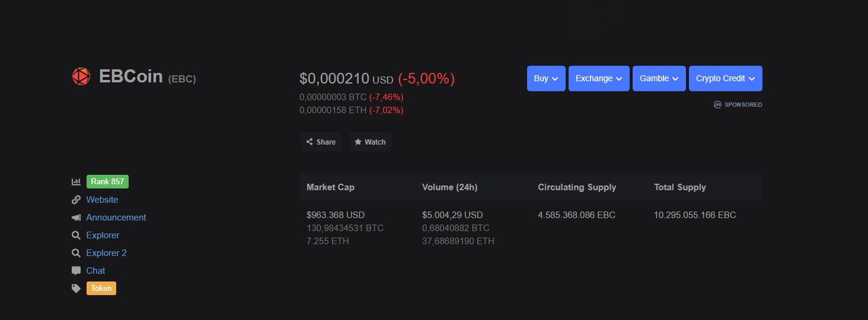Click the green Rank 857 badge
The width and height of the screenshot is (868, 320).
coord(107,182)
